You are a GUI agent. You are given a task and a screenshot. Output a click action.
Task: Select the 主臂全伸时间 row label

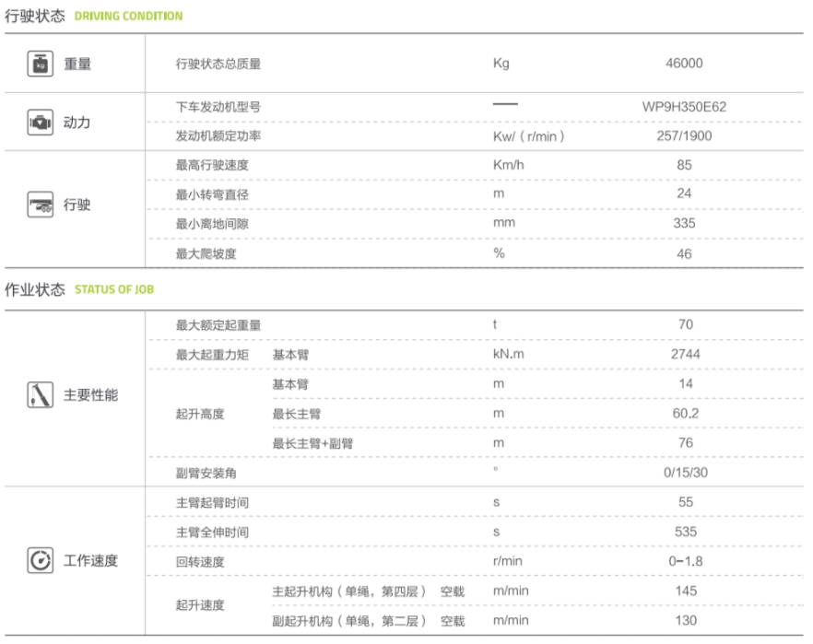click(x=212, y=533)
